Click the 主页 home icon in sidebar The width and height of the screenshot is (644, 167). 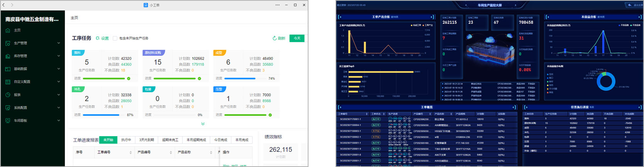(x=8, y=30)
